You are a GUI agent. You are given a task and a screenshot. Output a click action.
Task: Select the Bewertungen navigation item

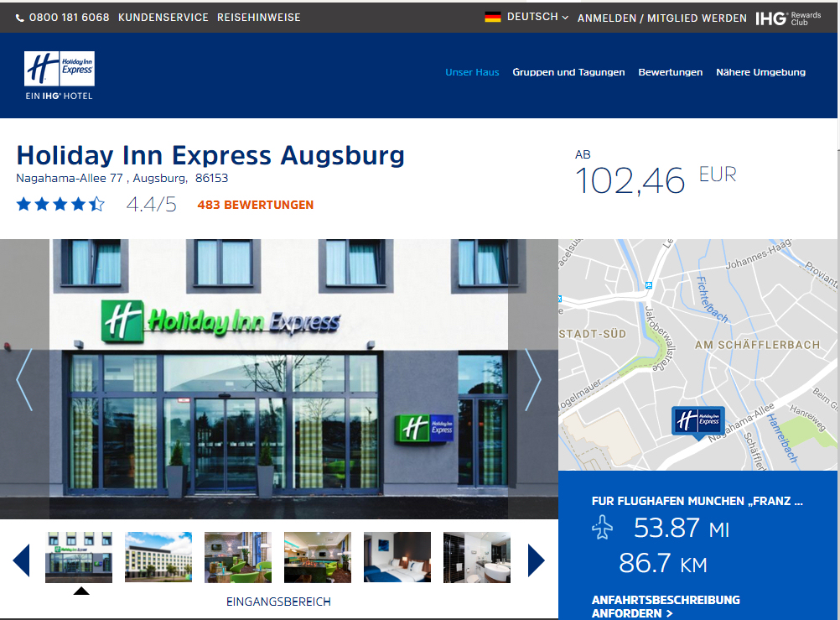(x=670, y=72)
